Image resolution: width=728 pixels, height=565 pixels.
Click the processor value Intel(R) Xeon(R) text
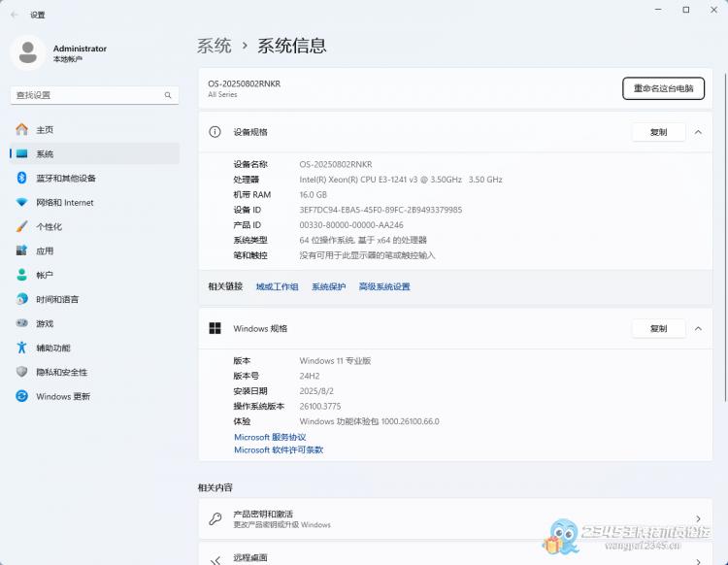pos(401,180)
